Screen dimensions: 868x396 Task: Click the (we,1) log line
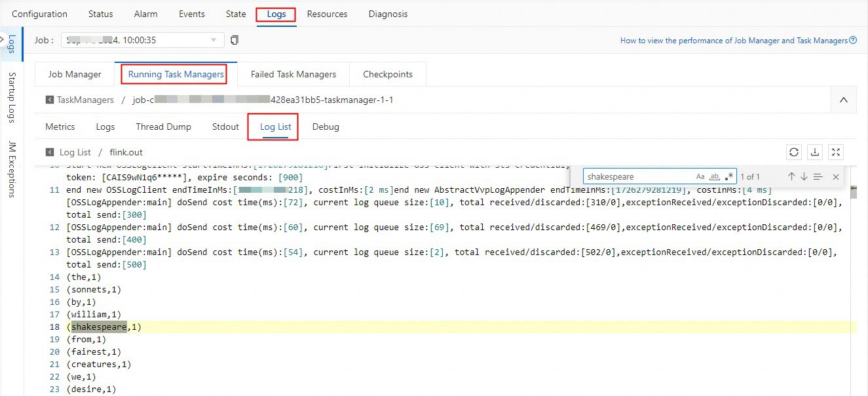point(81,376)
